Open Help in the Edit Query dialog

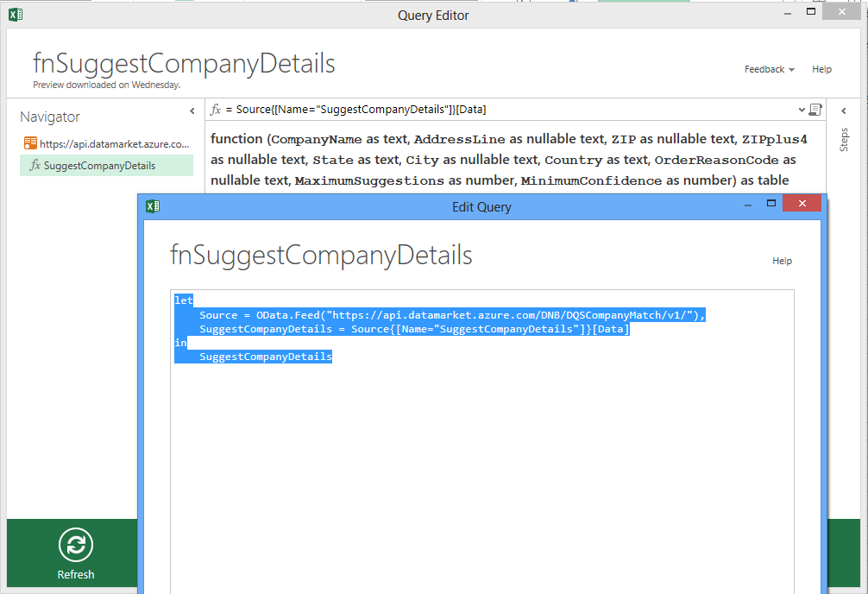[x=783, y=261]
